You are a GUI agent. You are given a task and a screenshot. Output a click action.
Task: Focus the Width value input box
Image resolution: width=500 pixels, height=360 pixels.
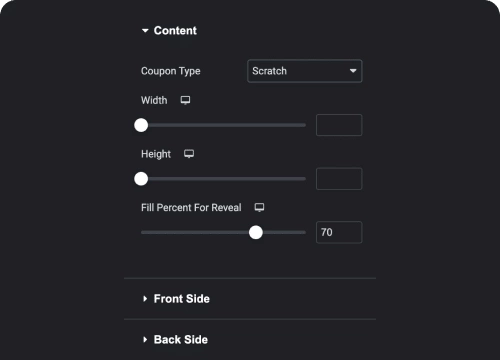[339, 125]
